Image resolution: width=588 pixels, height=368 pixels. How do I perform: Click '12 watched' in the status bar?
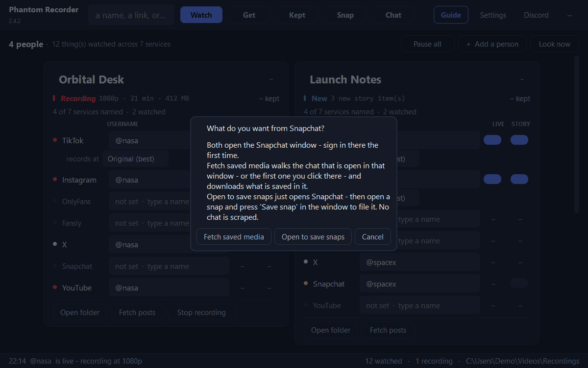384,361
